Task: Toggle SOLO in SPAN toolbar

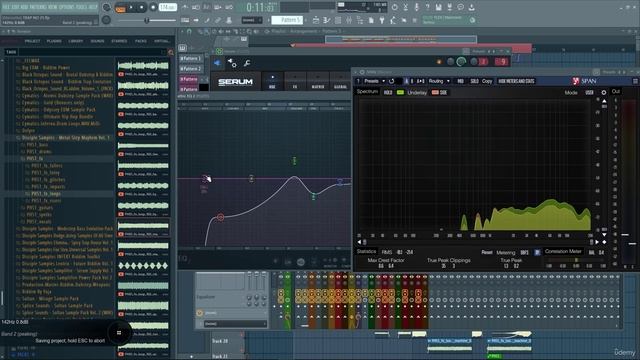Action: 474,81
